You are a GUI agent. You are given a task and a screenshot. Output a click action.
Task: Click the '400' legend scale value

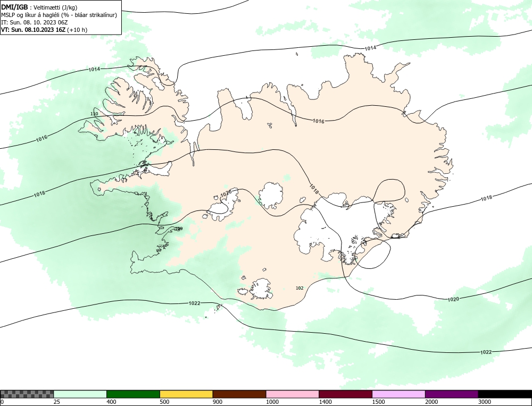point(111,402)
